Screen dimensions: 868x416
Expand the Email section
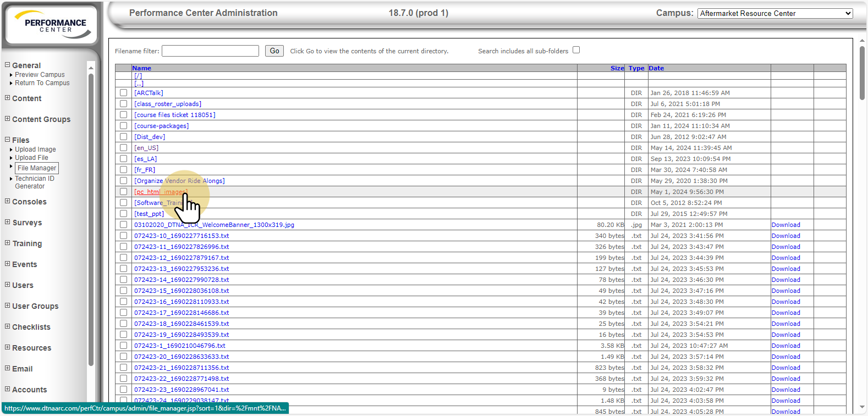point(8,369)
